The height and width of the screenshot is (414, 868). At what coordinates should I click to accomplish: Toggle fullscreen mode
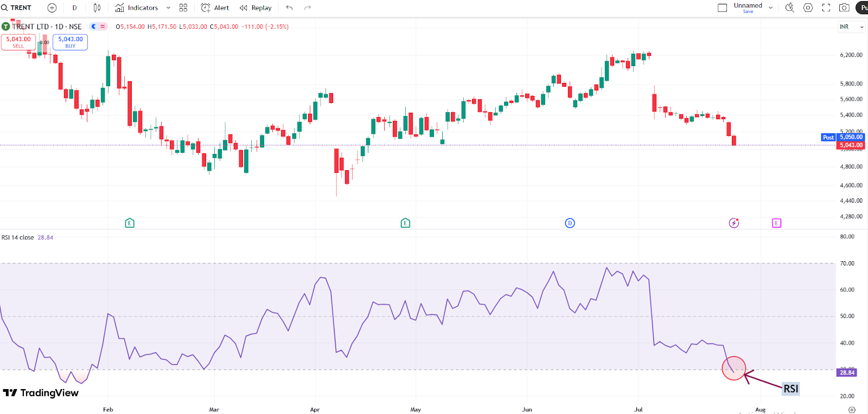(826, 8)
